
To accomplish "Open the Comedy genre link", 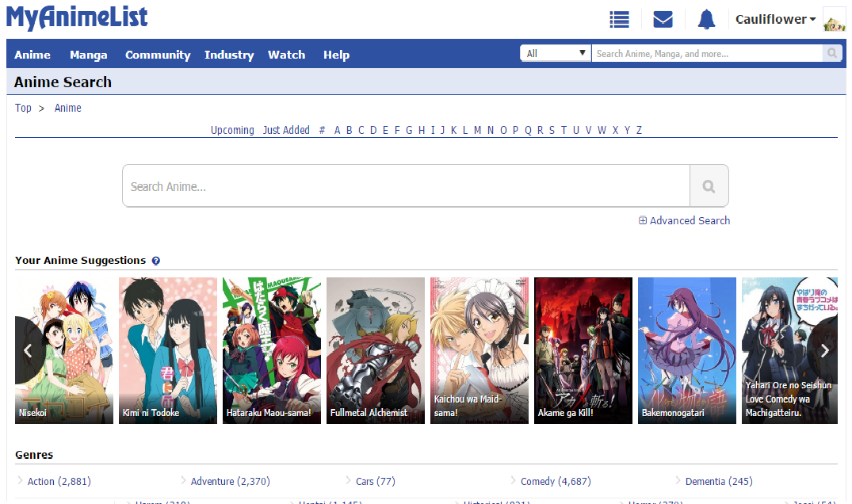I will [556, 481].
